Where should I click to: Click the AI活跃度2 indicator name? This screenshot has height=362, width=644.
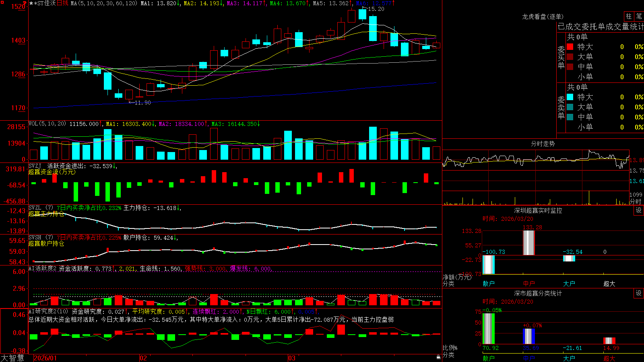(x=43, y=268)
